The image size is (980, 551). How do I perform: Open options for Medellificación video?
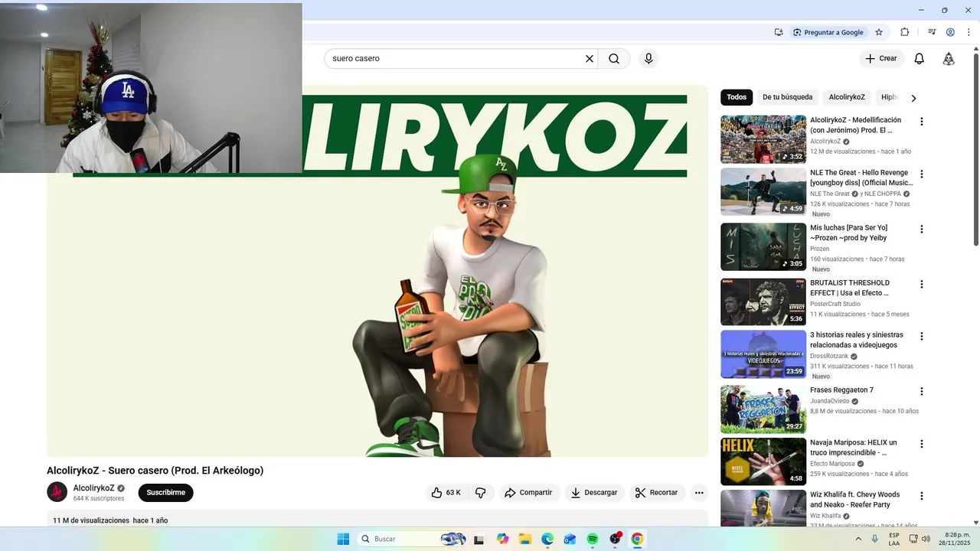pyautogui.click(x=922, y=122)
